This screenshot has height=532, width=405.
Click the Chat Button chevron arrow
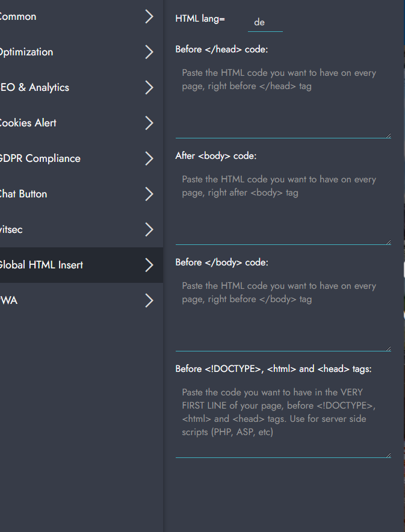pos(149,194)
